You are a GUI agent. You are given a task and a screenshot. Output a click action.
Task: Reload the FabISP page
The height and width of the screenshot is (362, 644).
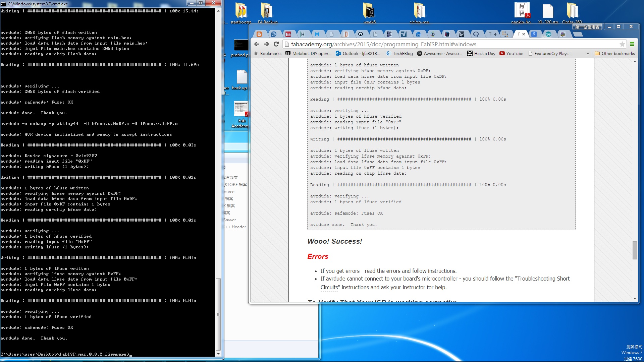276,44
